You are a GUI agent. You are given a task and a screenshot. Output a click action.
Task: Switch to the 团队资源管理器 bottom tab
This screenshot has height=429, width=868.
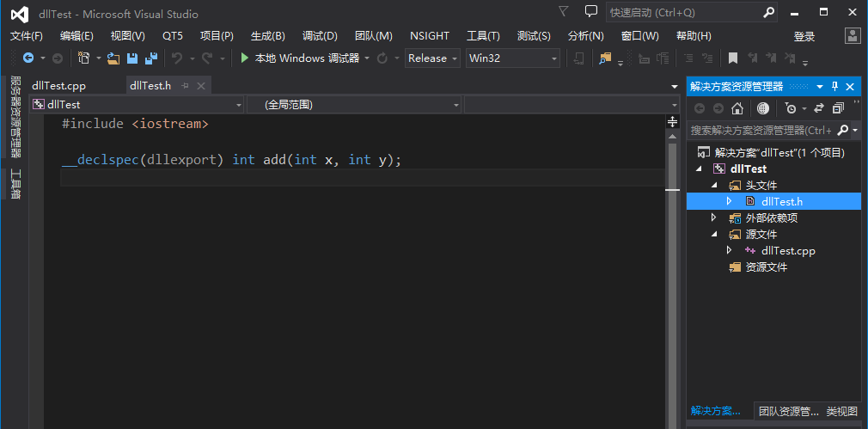pos(789,411)
